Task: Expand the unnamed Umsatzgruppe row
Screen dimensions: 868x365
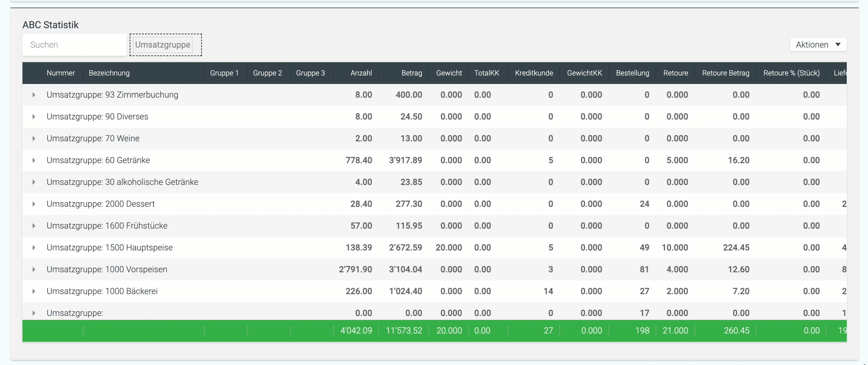Action: [x=34, y=313]
